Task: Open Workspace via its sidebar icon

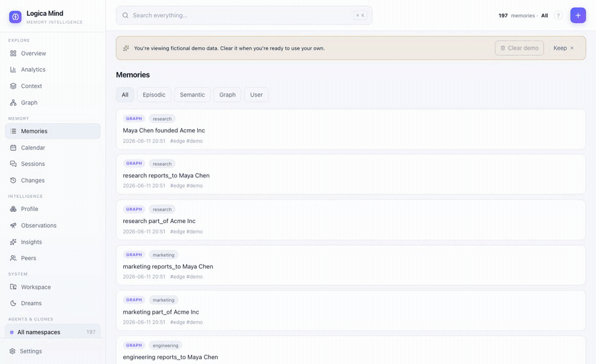Action: click(13, 287)
